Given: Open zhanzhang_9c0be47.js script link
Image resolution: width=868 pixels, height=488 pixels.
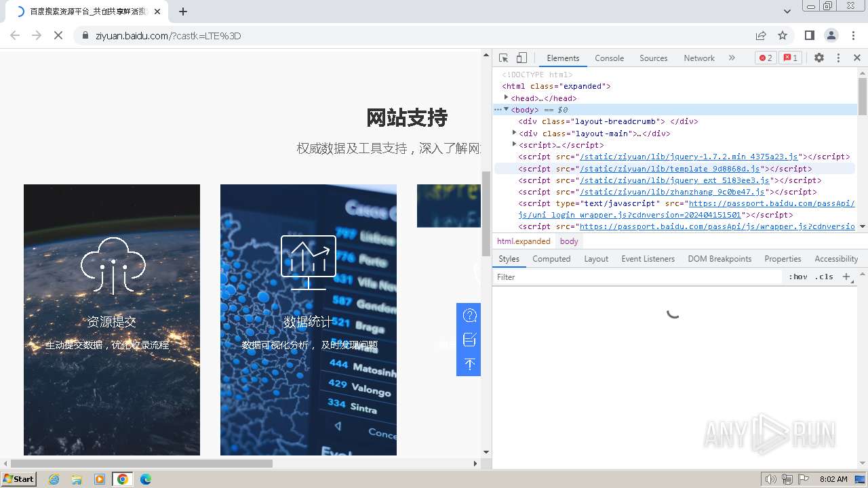Looking at the screenshot, I should coord(672,192).
